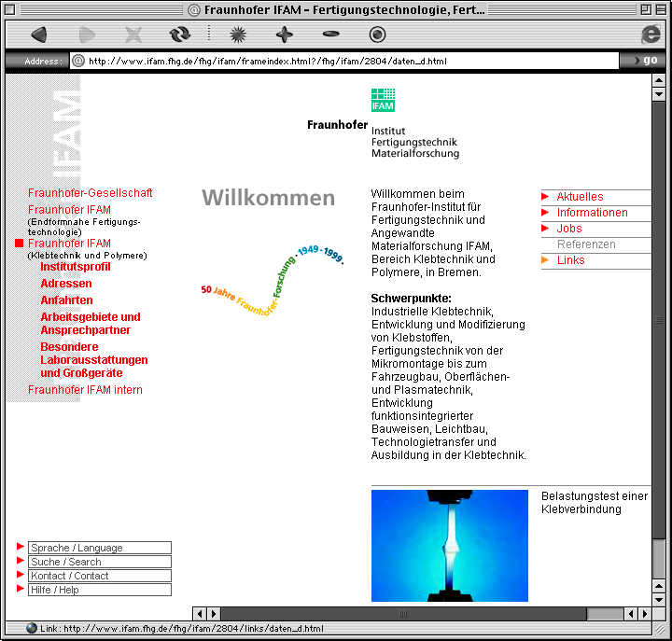
Task: Click the orange arrow beside Links
Action: [x=545, y=259]
